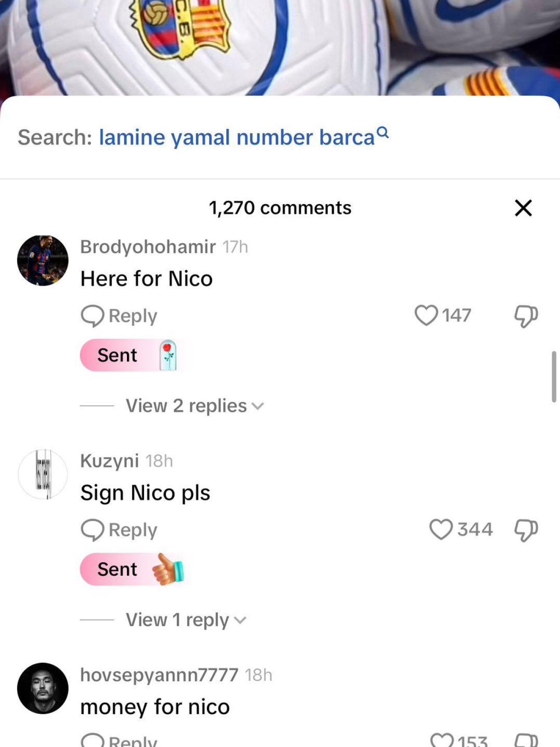Screen dimensions: 560x747
Task: Dislike the "Here for Nico" comment
Action: coord(525,316)
